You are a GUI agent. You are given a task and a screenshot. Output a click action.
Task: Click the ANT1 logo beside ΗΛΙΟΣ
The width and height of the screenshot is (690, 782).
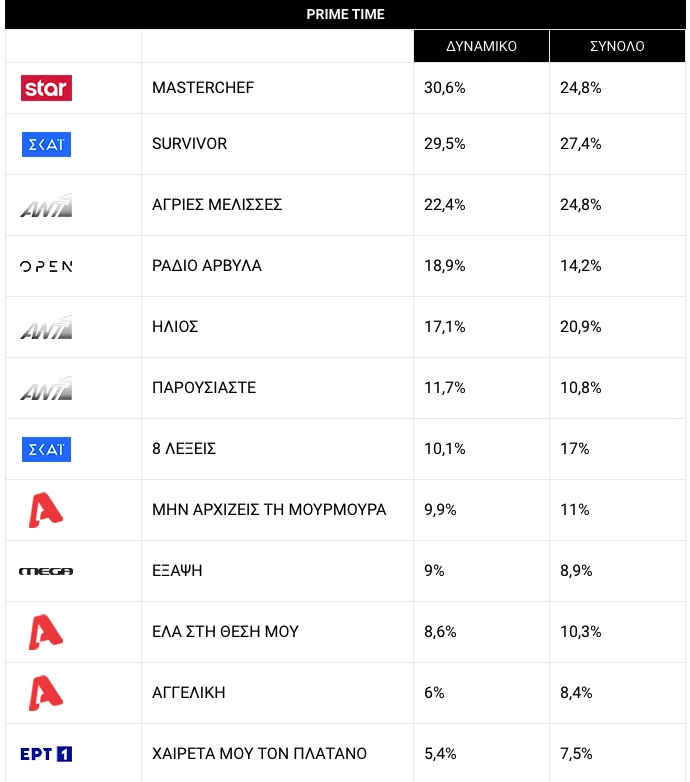(46, 327)
